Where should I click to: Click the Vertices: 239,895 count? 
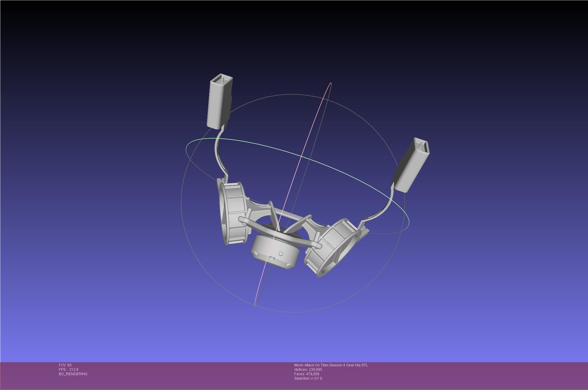308,370
